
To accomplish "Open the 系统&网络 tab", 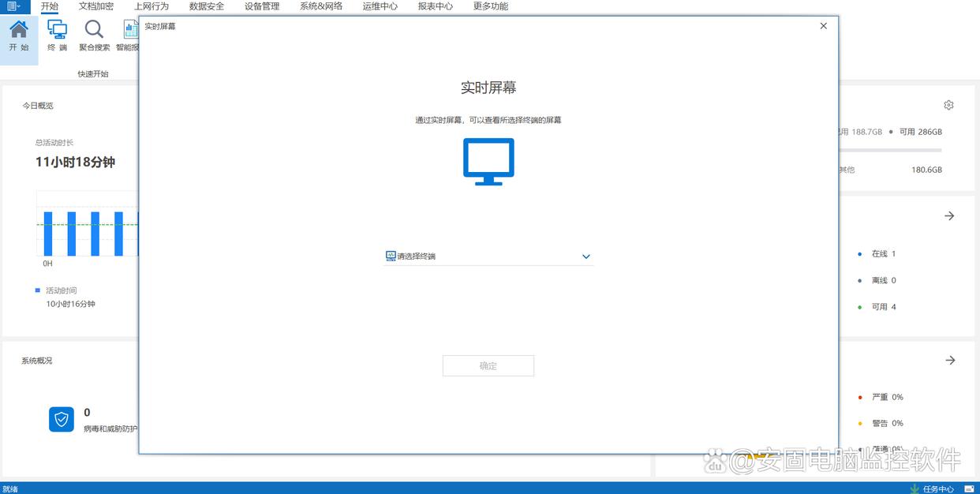I will point(321,6).
